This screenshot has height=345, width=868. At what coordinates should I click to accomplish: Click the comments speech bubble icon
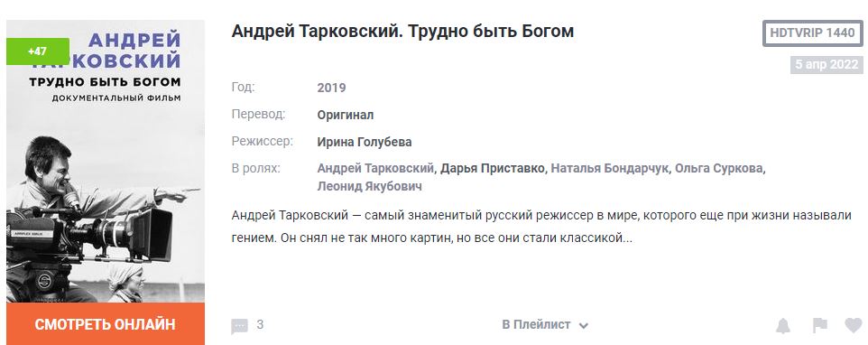[239, 326]
